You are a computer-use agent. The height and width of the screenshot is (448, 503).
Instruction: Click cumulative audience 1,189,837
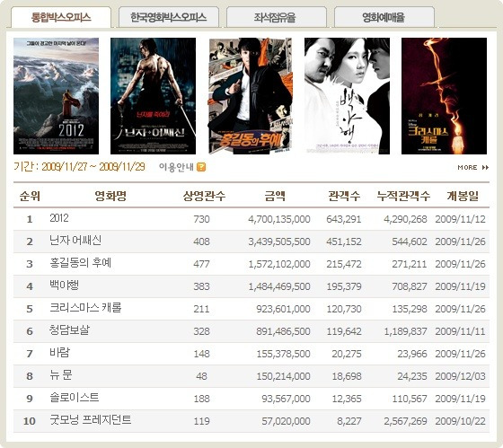[405, 331]
